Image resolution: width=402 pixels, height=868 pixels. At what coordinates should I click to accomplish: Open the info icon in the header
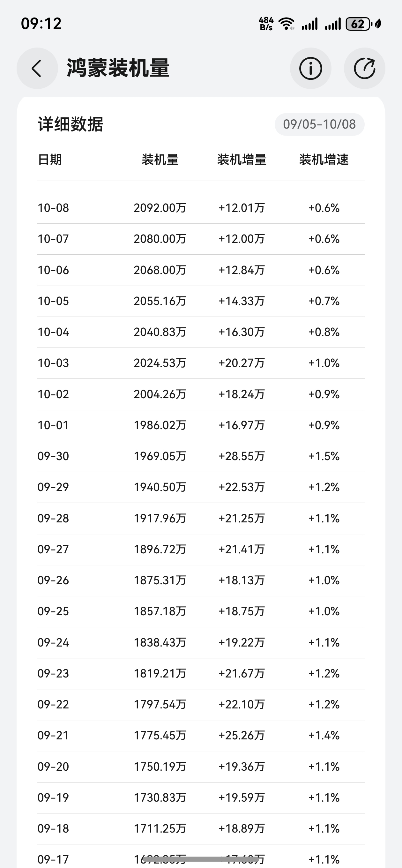tap(310, 68)
